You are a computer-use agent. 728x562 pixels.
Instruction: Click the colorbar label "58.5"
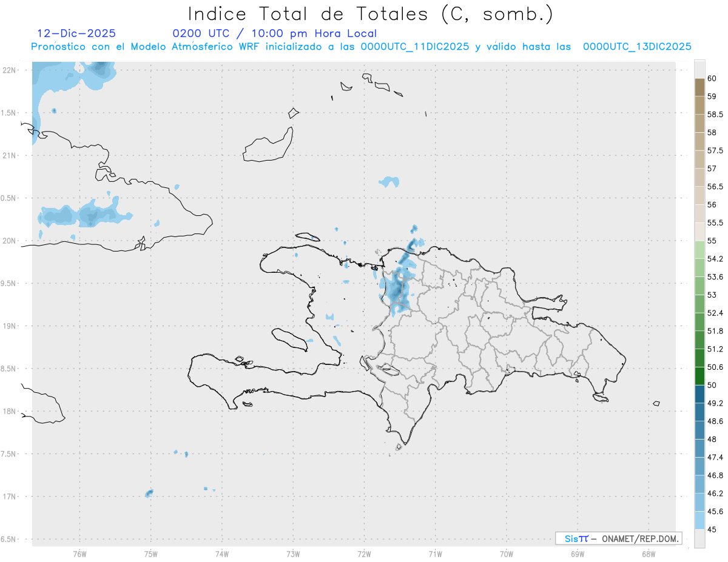click(715, 115)
